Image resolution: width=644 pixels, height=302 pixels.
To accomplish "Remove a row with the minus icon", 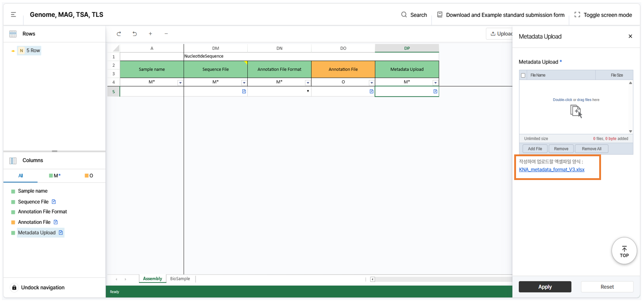I will [x=166, y=34].
